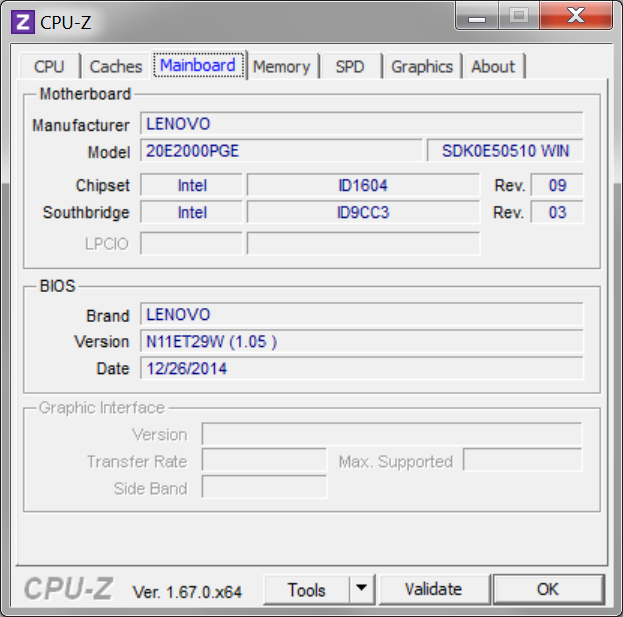623x617 pixels.
Task: Select the Mainboard tab
Action: [x=198, y=66]
